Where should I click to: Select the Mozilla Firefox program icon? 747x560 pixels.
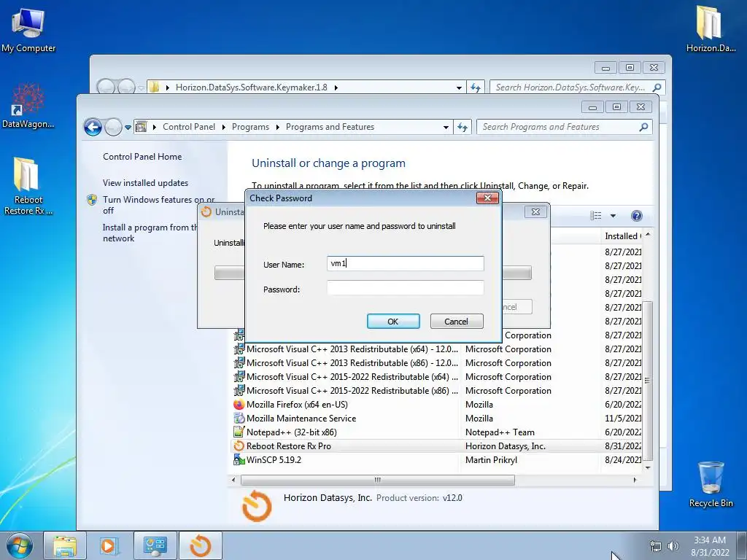pos(239,405)
